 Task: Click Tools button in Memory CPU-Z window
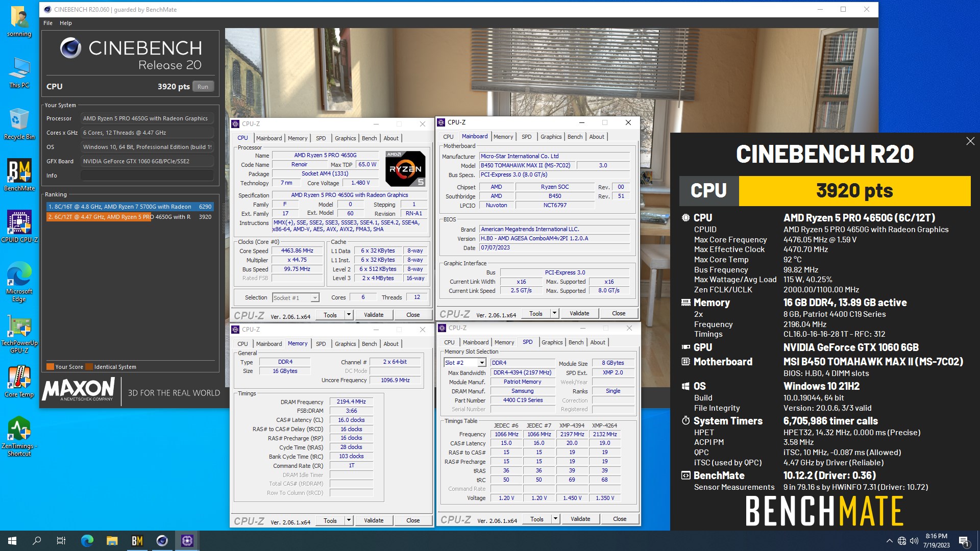[330, 520]
